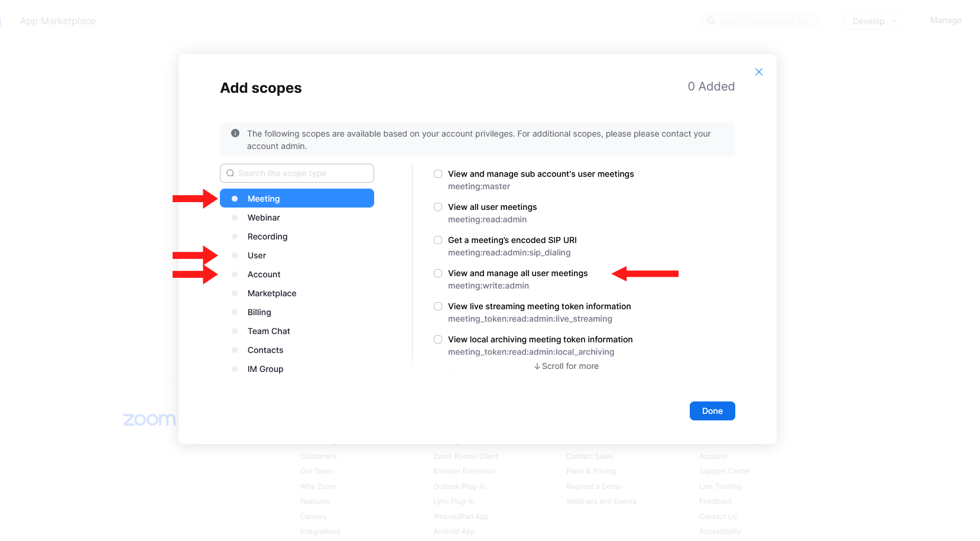Screen dimensions: 980x541
Task: Open the Request a Demo footer link
Action: (x=593, y=487)
